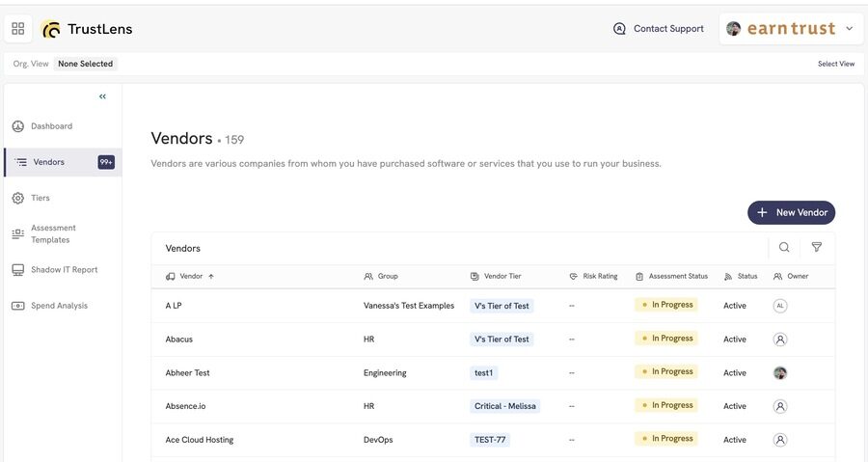Open Spend Analysis section
Image resolution: width=868 pixels, height=462 pixels.
[59, 306]
